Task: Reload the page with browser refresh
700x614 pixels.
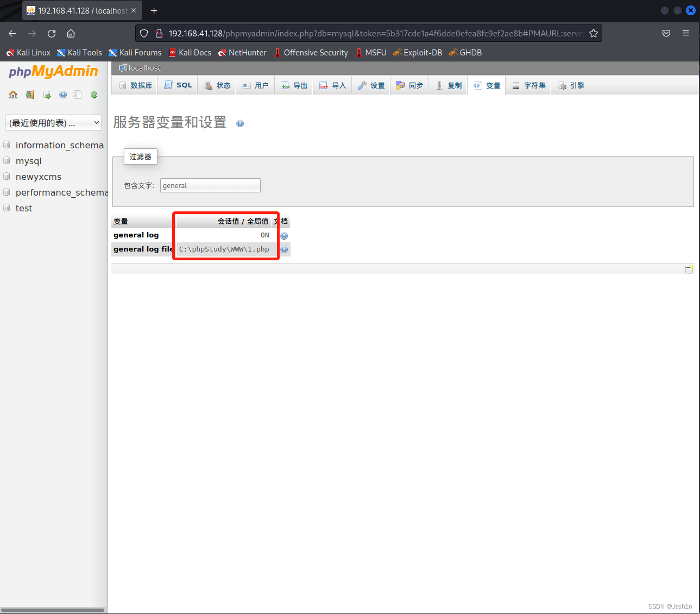Action: pos(52,34)
